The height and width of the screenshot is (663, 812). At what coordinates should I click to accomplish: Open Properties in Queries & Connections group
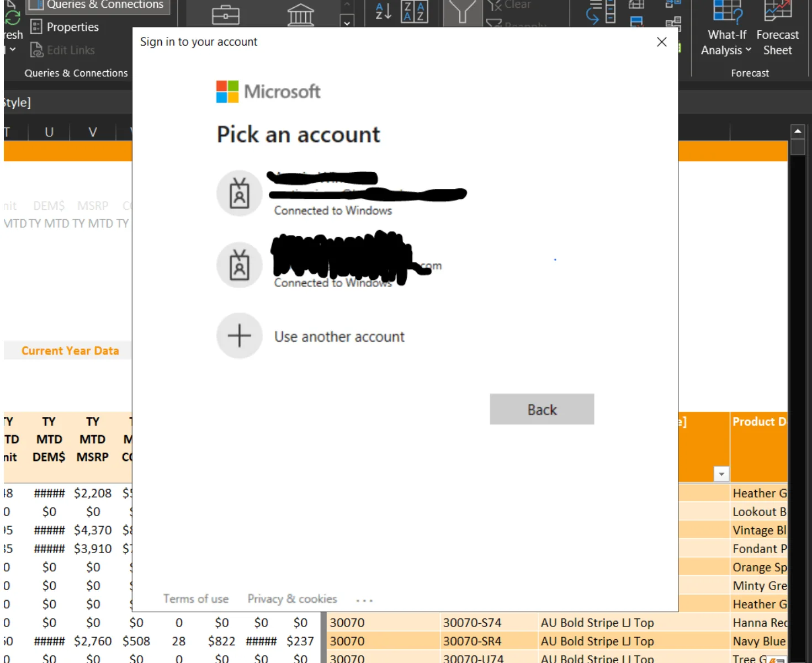click(65, 26)
